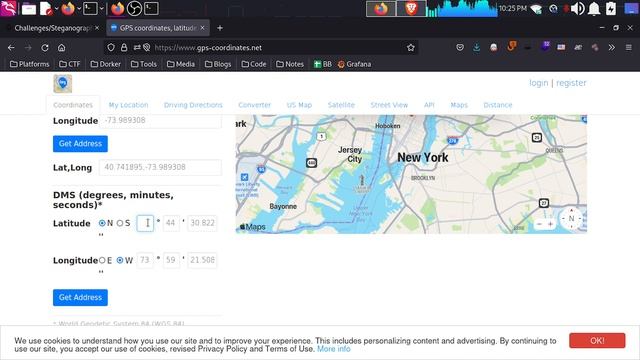
Task: Select the GPS coordinates browser tab
Action: point(158,28)
